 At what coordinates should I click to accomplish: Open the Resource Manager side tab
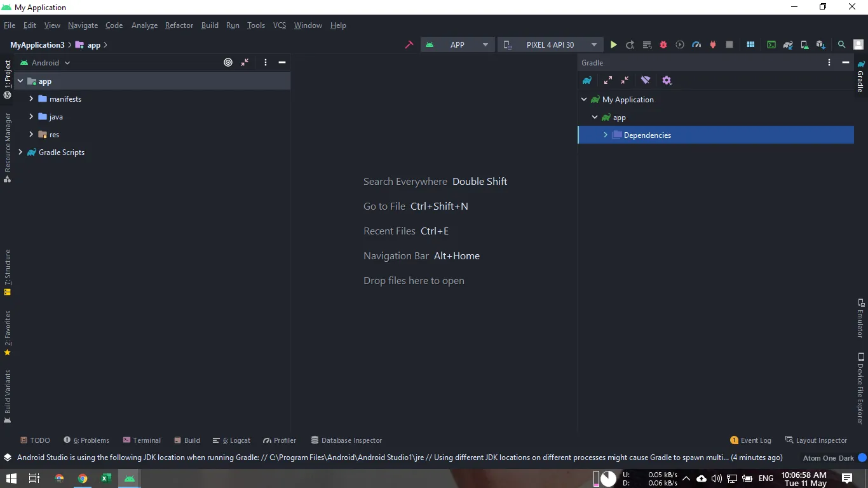click(x=8, y=147)
